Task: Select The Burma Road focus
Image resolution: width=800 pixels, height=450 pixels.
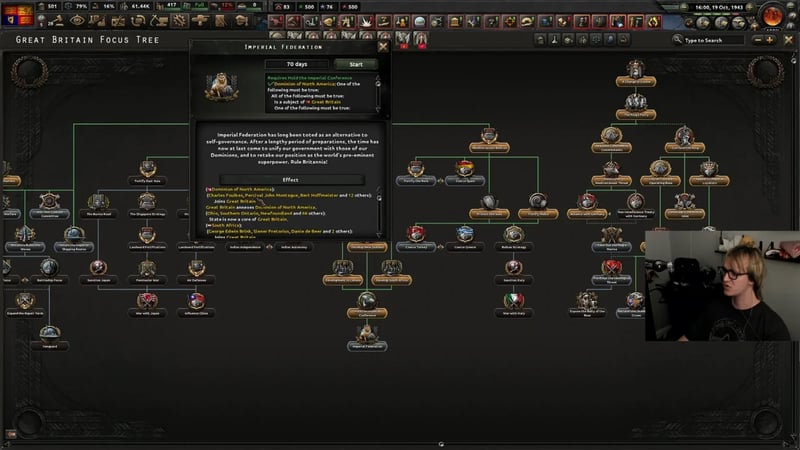Action: pyautogui.click(x=98, y=206)
